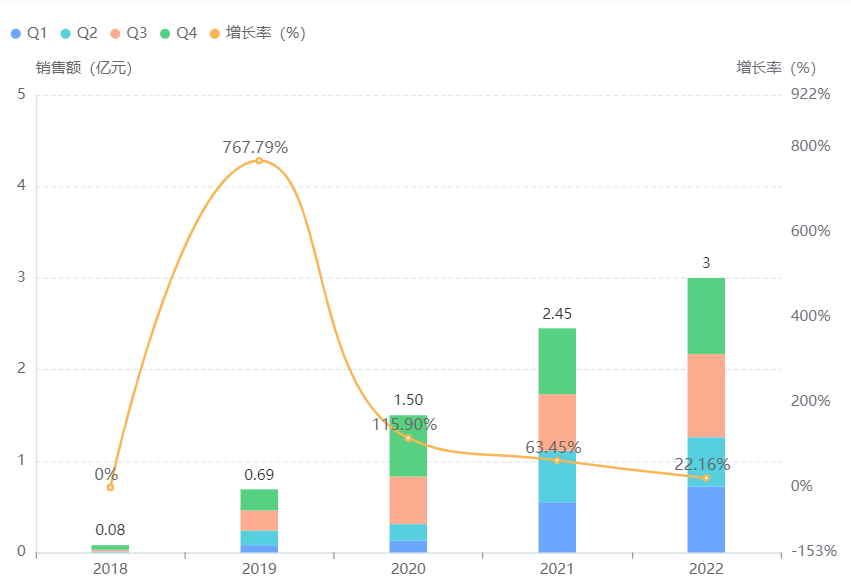Select the orange Q3 segment of the 2022 bar
The image size is (851, 579).
pos(706,395)
